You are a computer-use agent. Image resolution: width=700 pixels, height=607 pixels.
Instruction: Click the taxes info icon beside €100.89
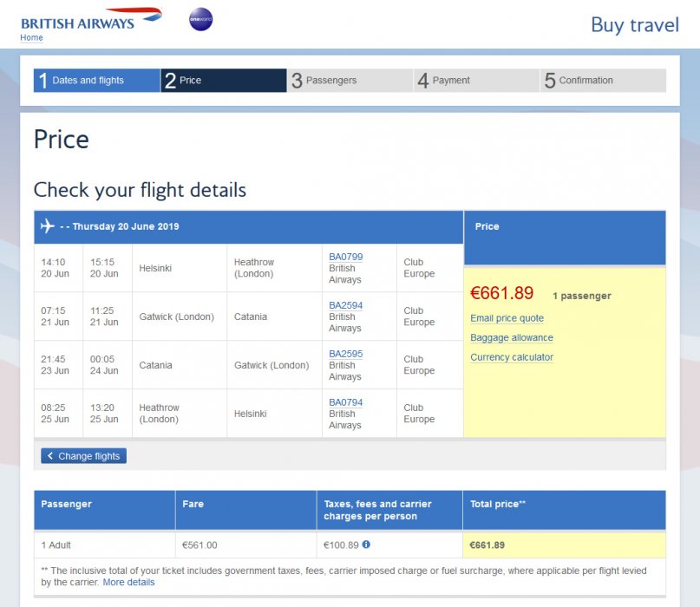point(366,545)
